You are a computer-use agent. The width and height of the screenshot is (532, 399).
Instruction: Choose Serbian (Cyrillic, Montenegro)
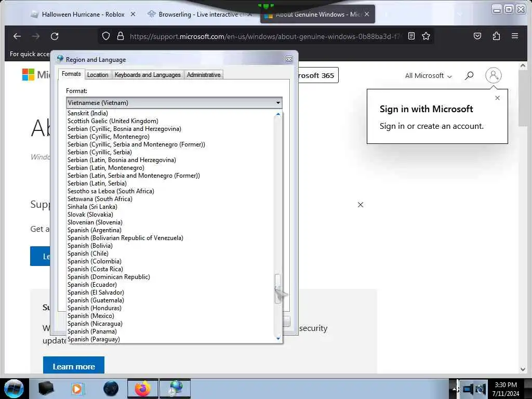pyautogui.click(x=171, y=137)
